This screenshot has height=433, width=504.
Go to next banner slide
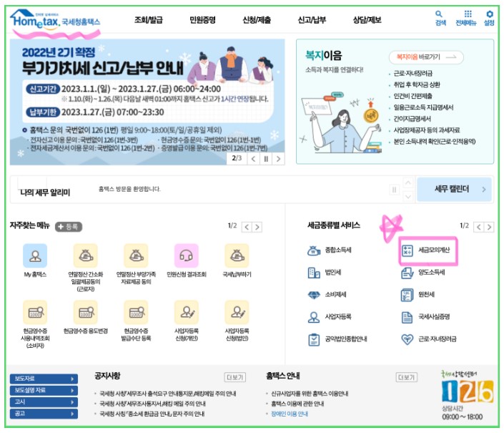pyautogui.click(x=278, y=159)
